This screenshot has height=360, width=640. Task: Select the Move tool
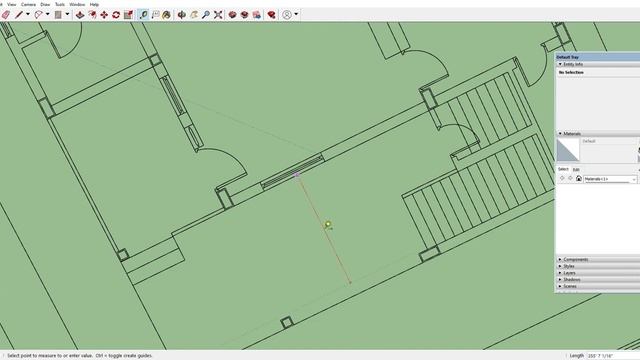point(104,15)
